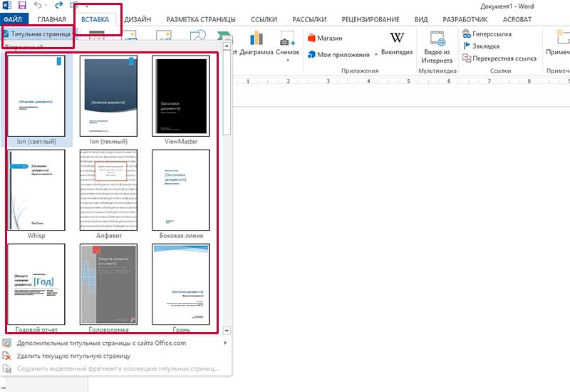Open the Магазин store
Screen dimensions: 570x392
click(x=325, y=38)
